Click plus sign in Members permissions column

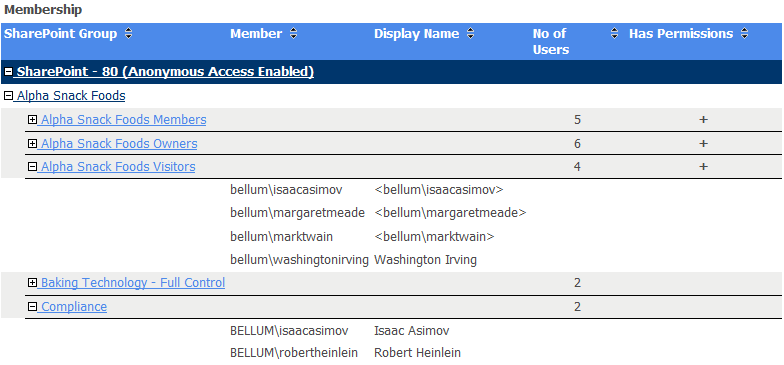[x=703, y=120]
